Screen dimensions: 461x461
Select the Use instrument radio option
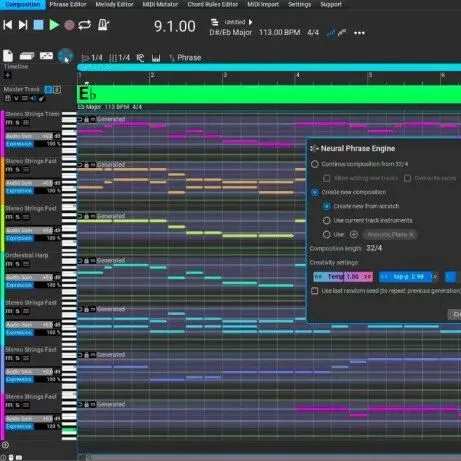[327, 235]
